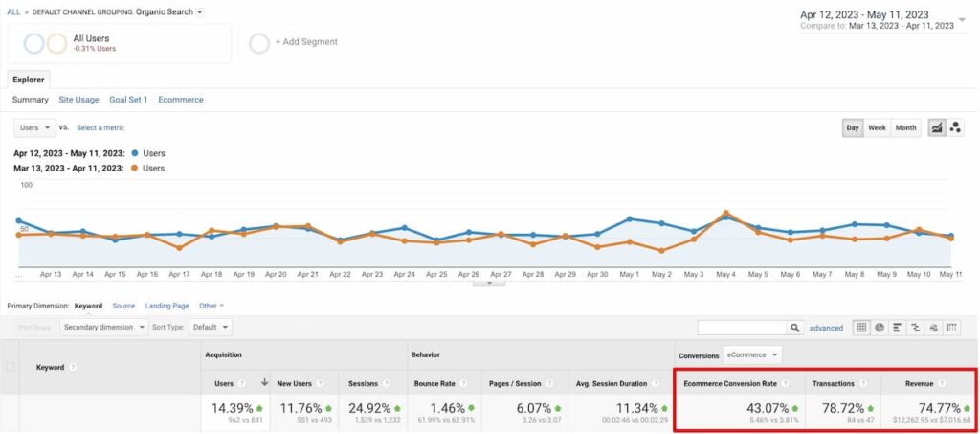Select the pie chart percentage view icon
The height and width of the screenshot is (434, 980).
(880, 328)
